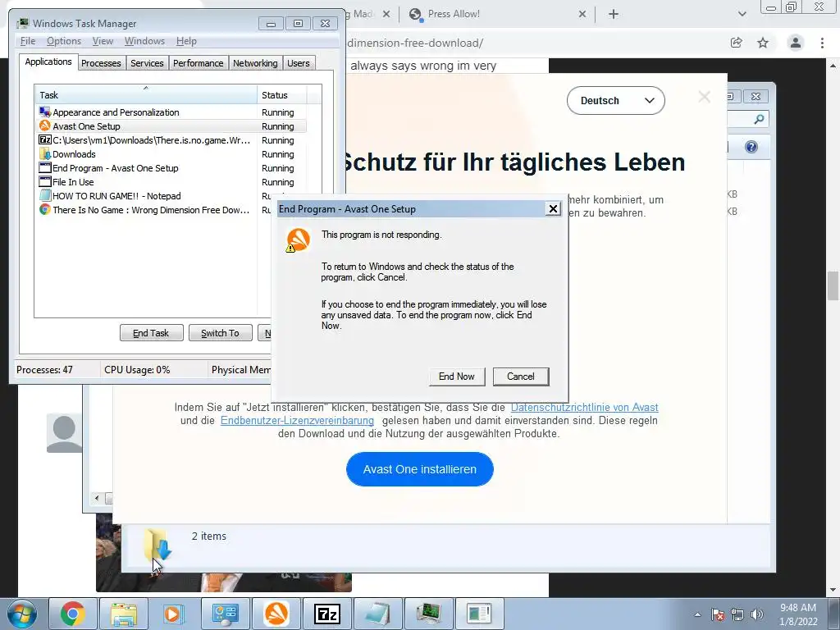The image size is (840, 630).
Task: Click the browser vertical scrollbar thumb
Action: coord(833,286)
